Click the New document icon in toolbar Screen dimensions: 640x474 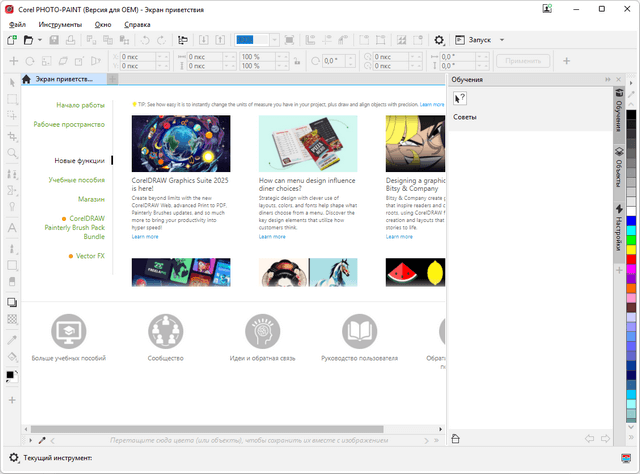(x=12, y=40)
